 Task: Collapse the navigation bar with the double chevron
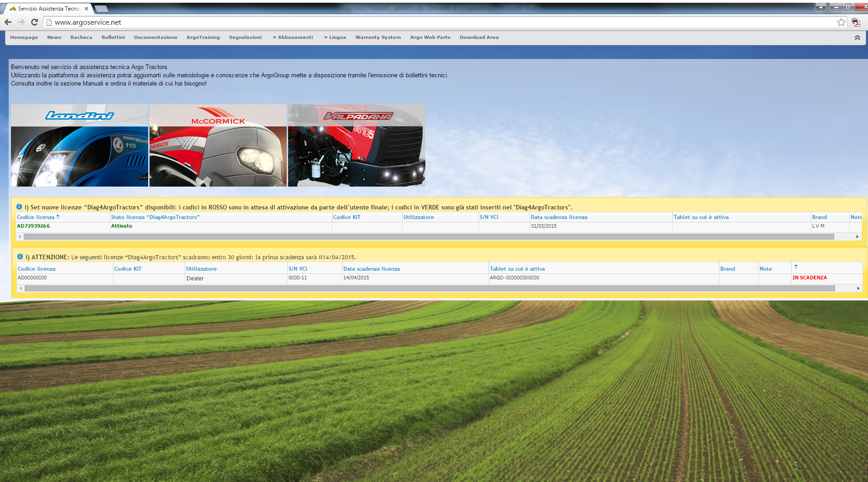tap(857, 37)
